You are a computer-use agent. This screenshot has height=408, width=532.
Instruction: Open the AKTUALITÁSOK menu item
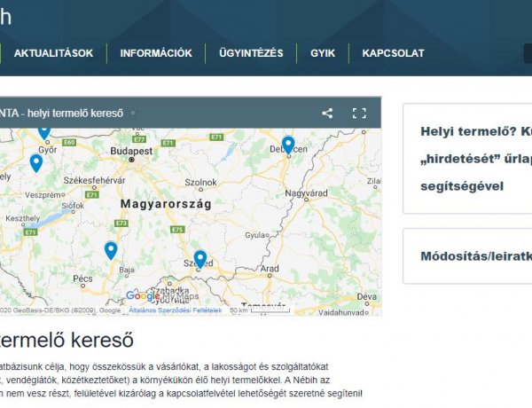(53, 53)
